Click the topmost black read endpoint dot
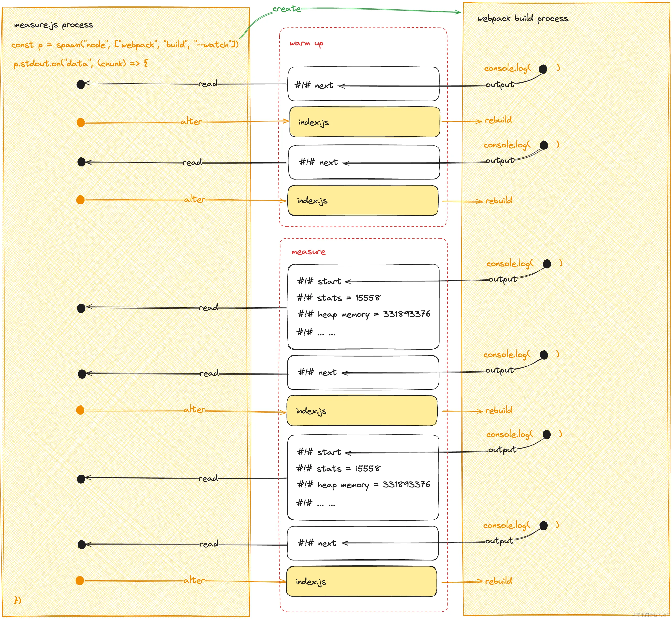This screenshot has width=672, height=619. pos(81,84)
